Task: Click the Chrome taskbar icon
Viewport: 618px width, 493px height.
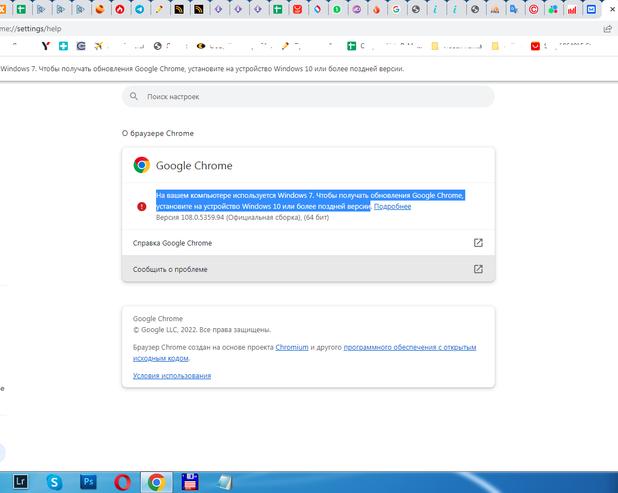Action: (x=156, y=482)
